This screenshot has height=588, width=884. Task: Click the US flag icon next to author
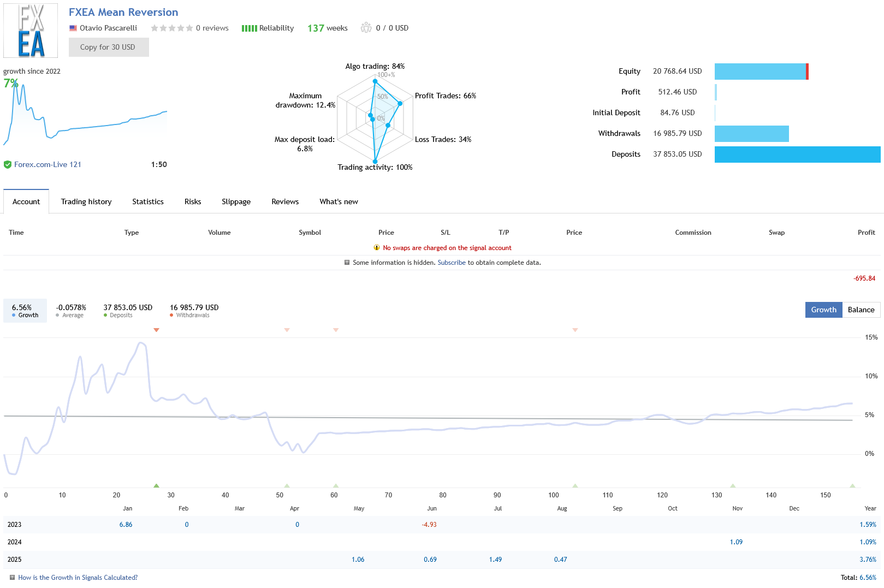73,28
